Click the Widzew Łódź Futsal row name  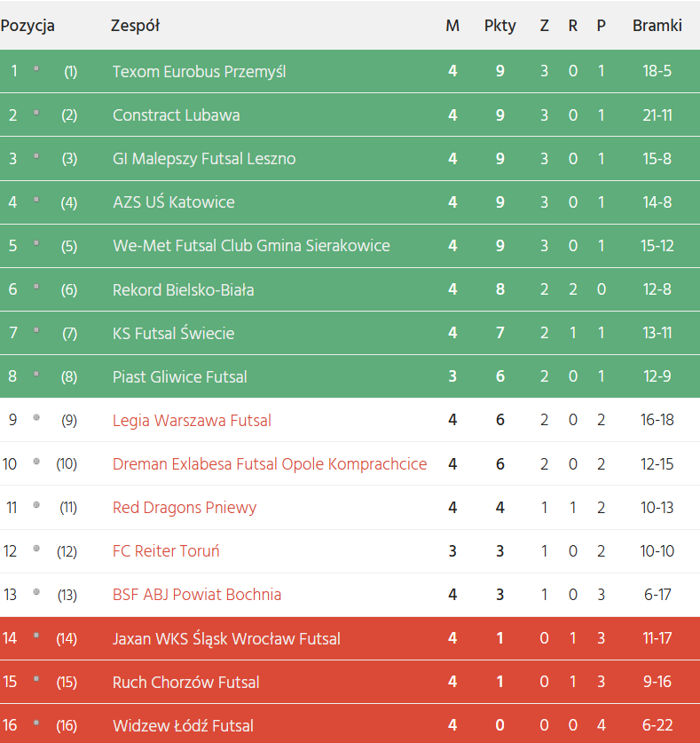coord(183,725)
